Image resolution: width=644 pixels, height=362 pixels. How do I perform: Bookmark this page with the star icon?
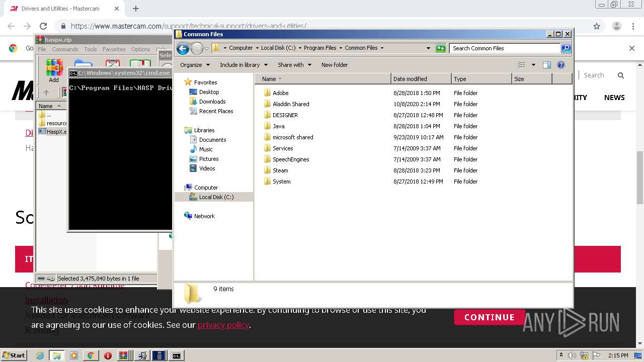pyautogui.click(x=597, y=26)
